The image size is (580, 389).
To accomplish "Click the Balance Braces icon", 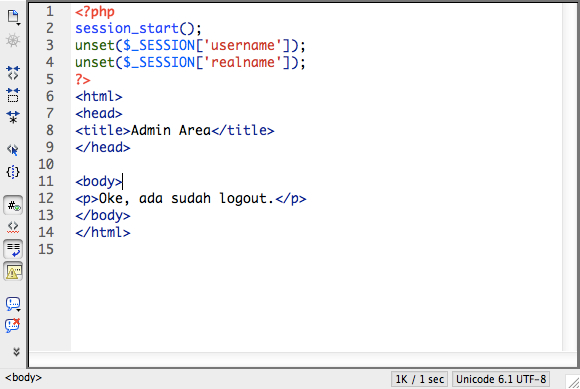I will [x=13, y=172].
